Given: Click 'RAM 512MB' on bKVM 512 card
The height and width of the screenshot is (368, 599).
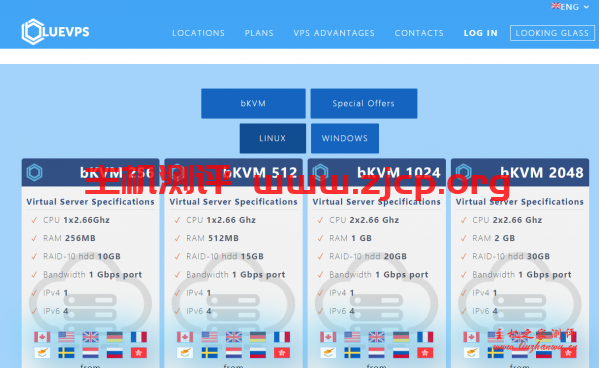Looking at the screenshot, I should 212,238.
